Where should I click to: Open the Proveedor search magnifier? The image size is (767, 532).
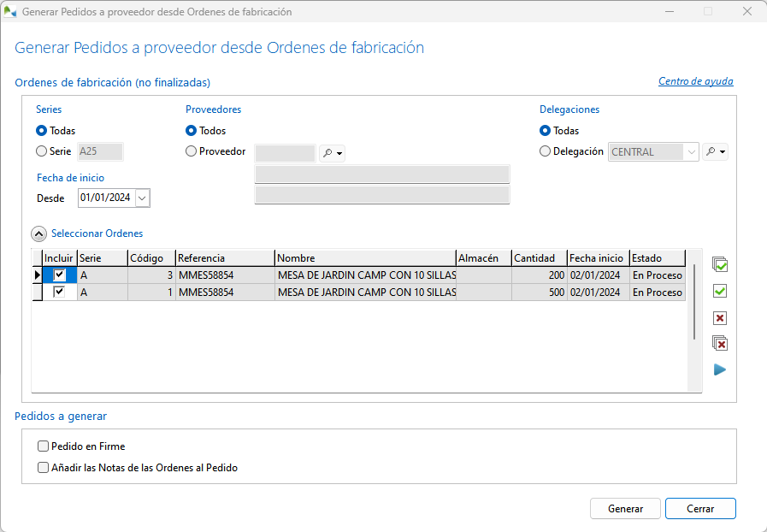(332, 153)
